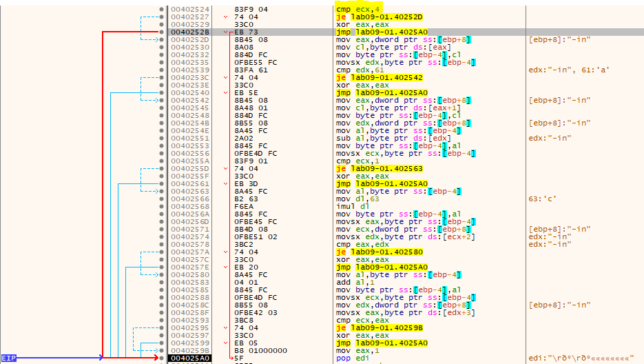Select address 00402535
The image size is (644, 364).
point(190,63)
